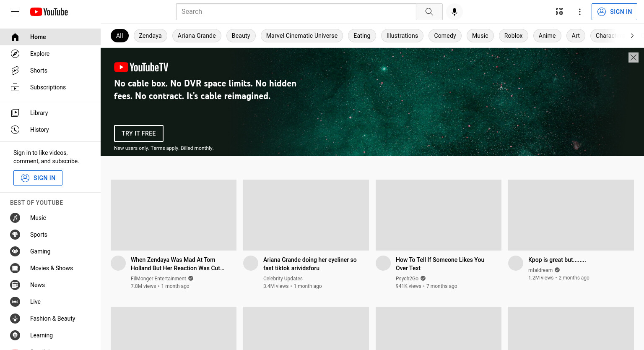
Task: Open Psych2Go channel name link
Action: pos(407,279)
